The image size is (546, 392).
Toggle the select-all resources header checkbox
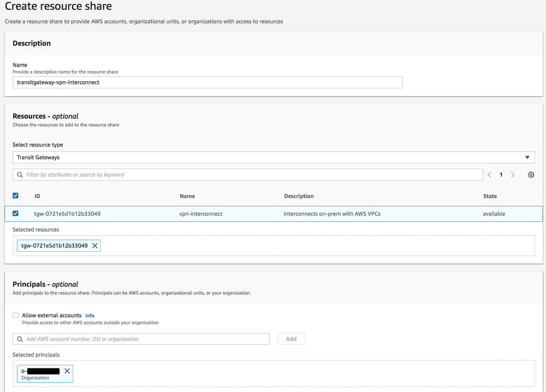(x=15, y=196)
